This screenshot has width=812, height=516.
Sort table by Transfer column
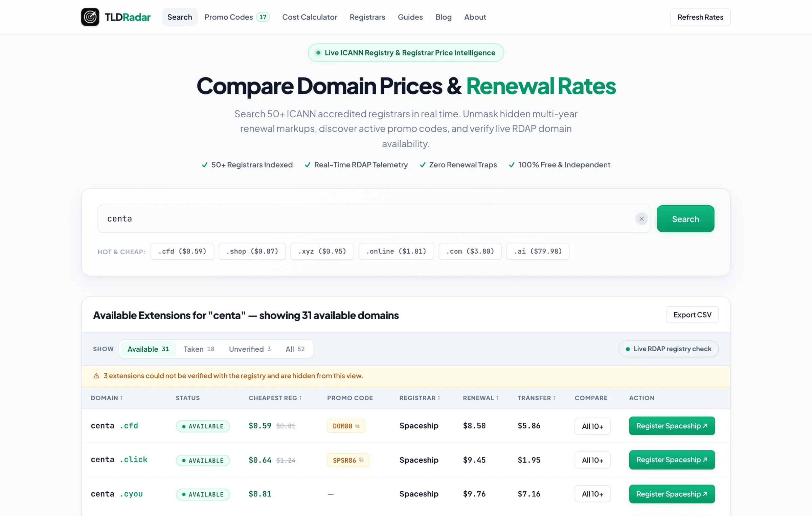(536, 398)
